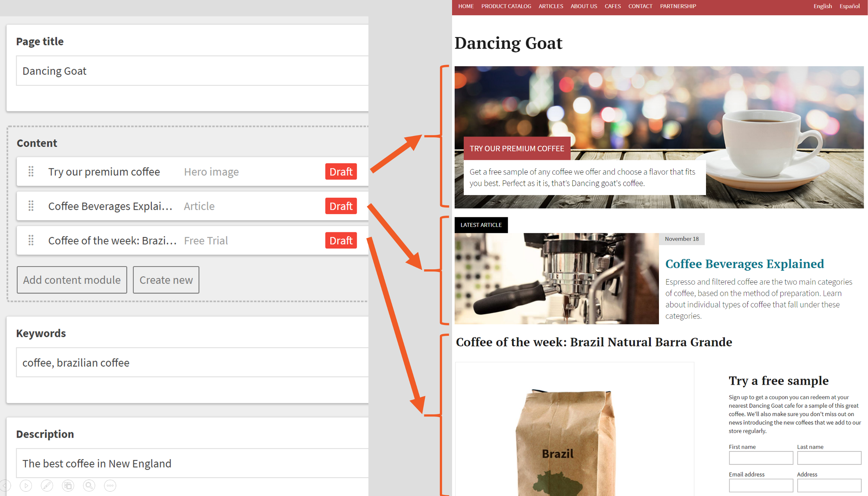This screenshot has height=496, width=868.
Task: Open the slide overview grid icon
Action: pyautogui.click(x=68, y=486)
